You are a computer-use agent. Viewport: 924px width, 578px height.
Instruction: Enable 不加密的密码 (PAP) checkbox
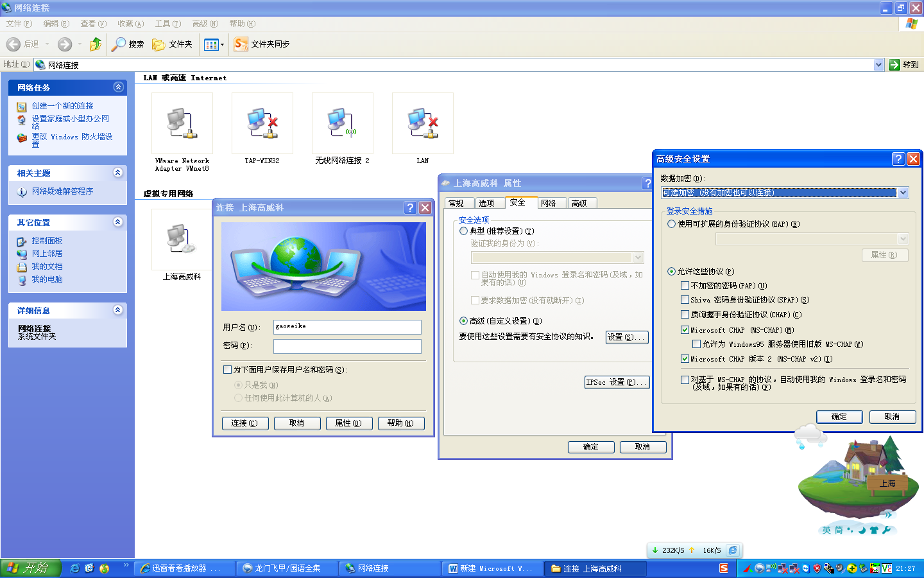coord(685,286)
